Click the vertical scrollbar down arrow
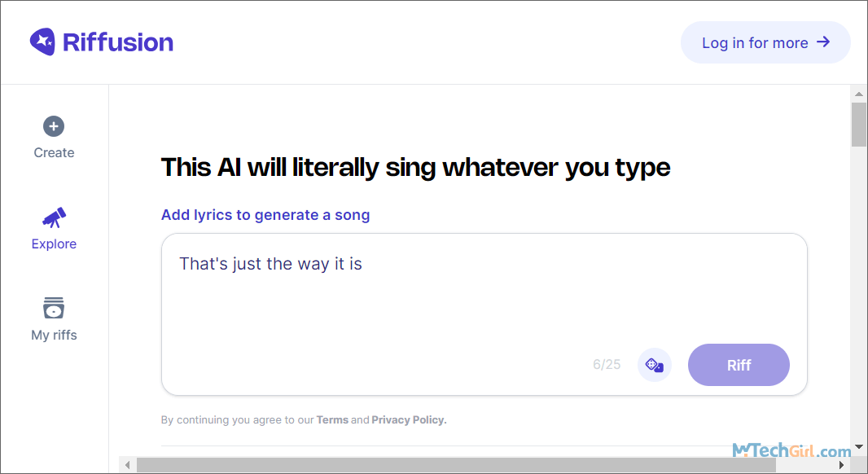The height and width of the screenshot is (474, 868). (859, 446)
